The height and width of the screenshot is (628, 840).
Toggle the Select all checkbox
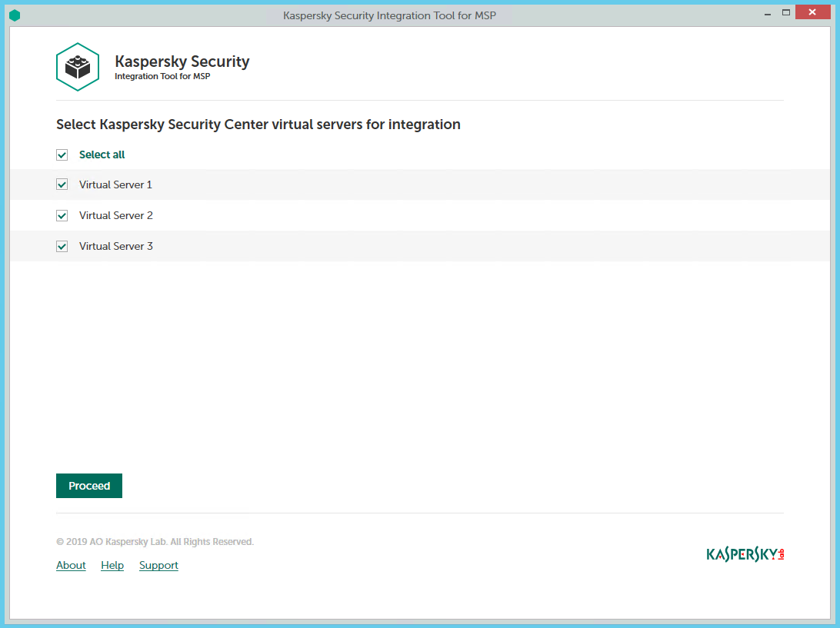pos(62,155)
